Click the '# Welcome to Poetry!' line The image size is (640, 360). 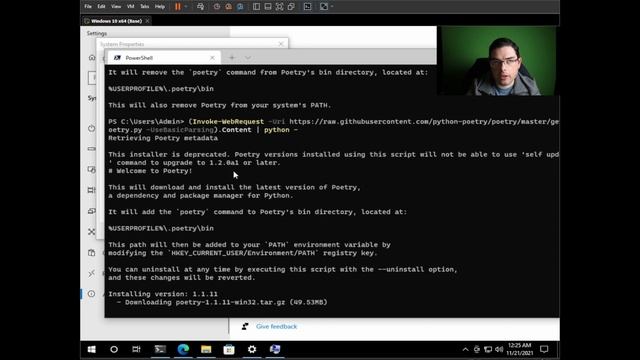point(150,171)
